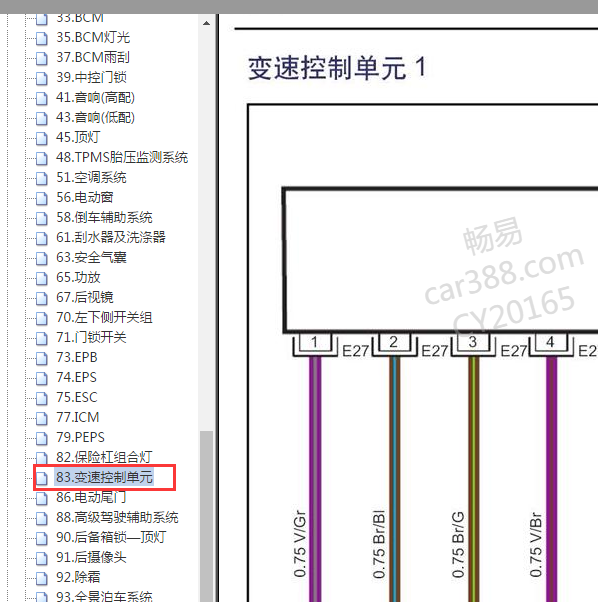598x602 pixels.
Task: Click page icon beside 48.TPMS胎压监测系统
Action: click(41, 158)
